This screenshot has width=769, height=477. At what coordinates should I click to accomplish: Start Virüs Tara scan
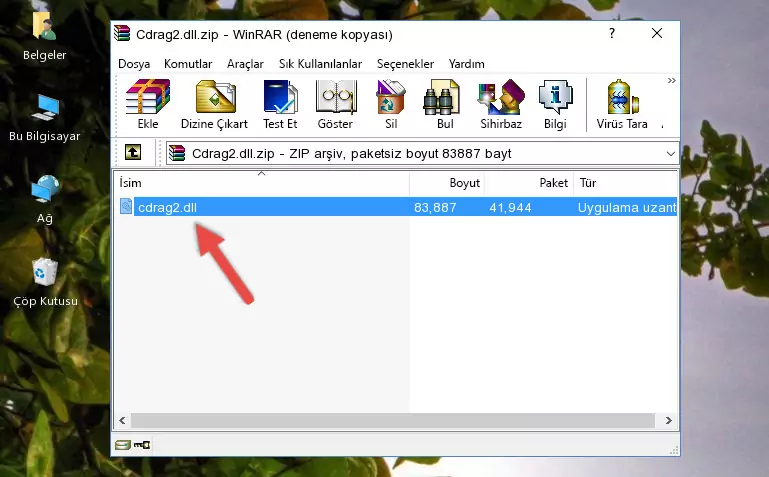(622, 103)
